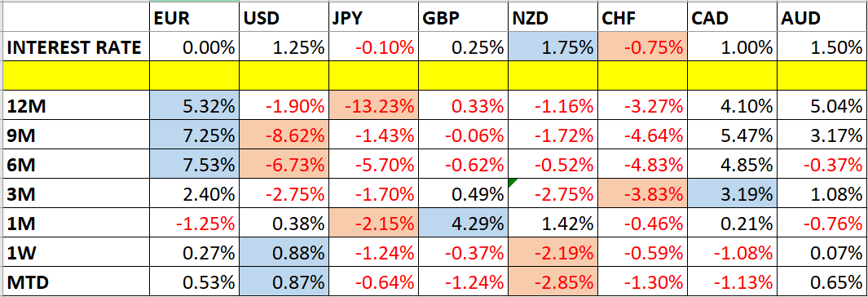Select the USD MTD cell 0.87%
868x297 pixels.
coord(284,281)
